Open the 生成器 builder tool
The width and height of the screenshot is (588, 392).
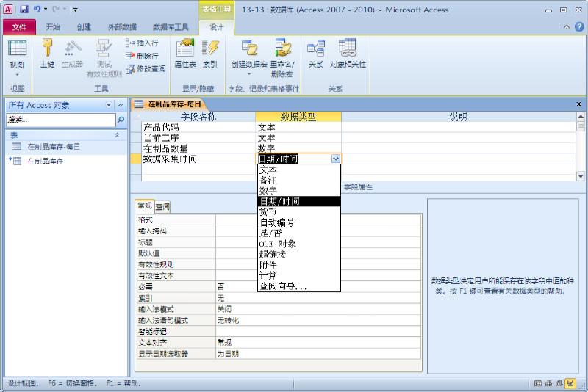(72, 54)
